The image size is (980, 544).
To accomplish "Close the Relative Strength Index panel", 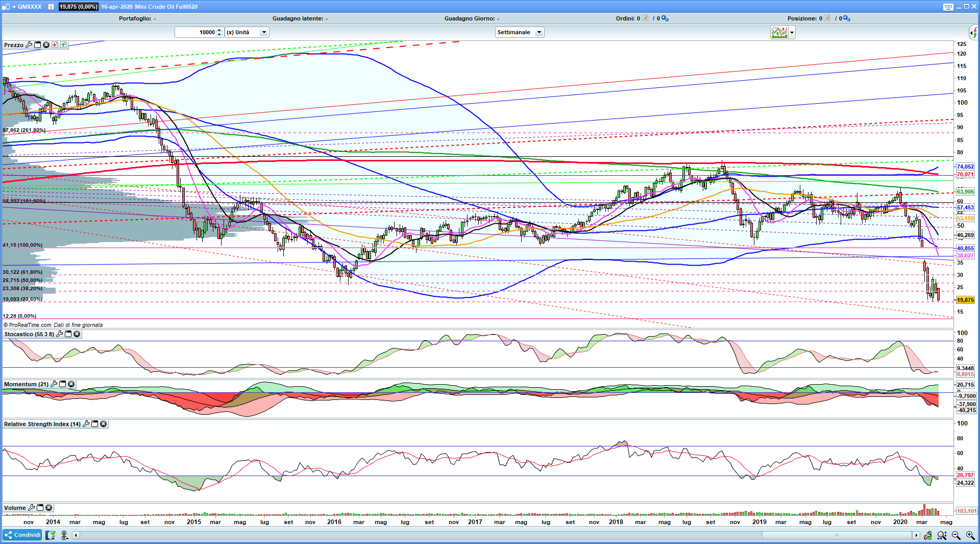I will tap(103, 424).
